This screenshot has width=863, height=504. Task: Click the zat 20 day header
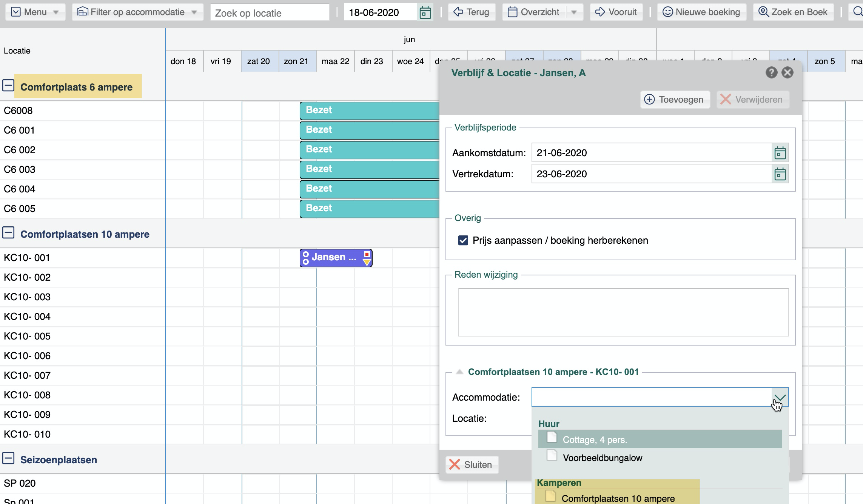pyautogui.click(x=260, y=61)
